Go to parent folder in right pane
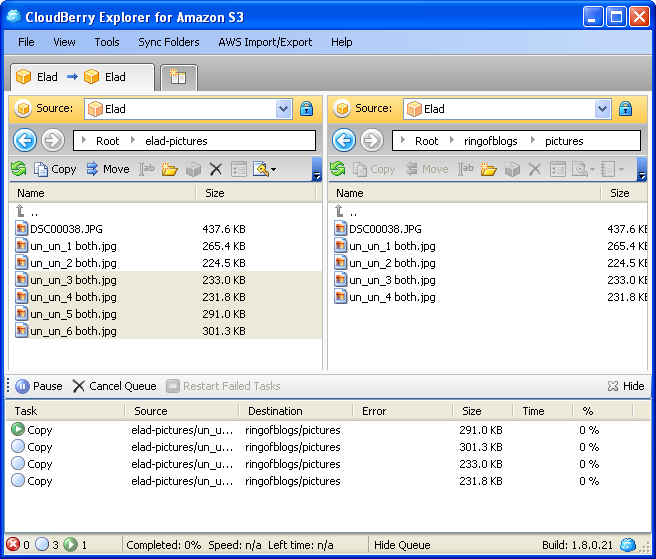The height and width of the screenshot is (559, 656). point(346,211)
